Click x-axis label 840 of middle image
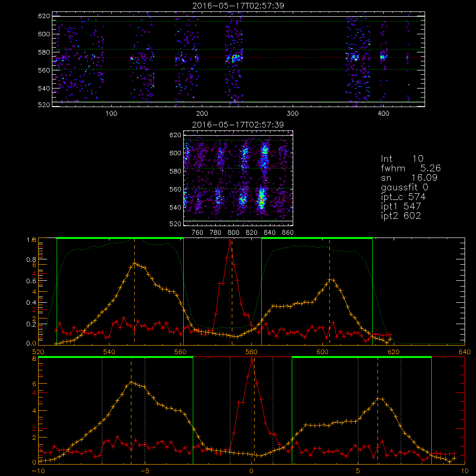This screenshot has height=476, width=476. point(270,233)
